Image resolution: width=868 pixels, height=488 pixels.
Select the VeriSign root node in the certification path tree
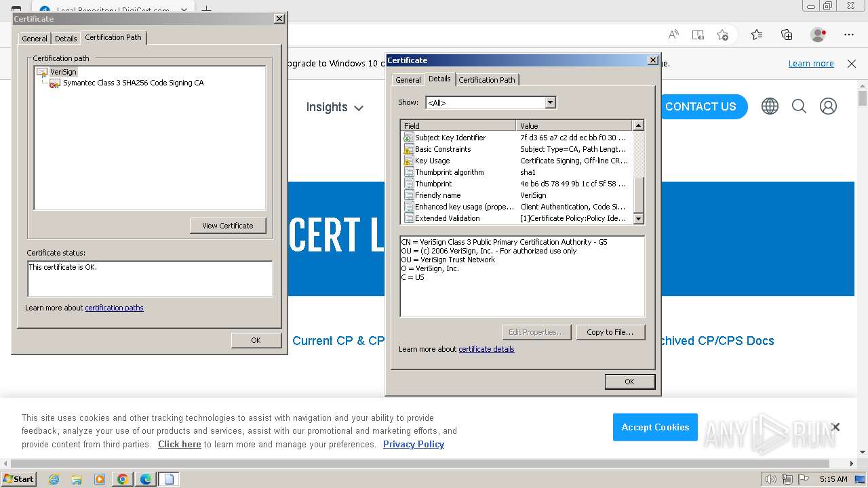[x=63, y=72]
